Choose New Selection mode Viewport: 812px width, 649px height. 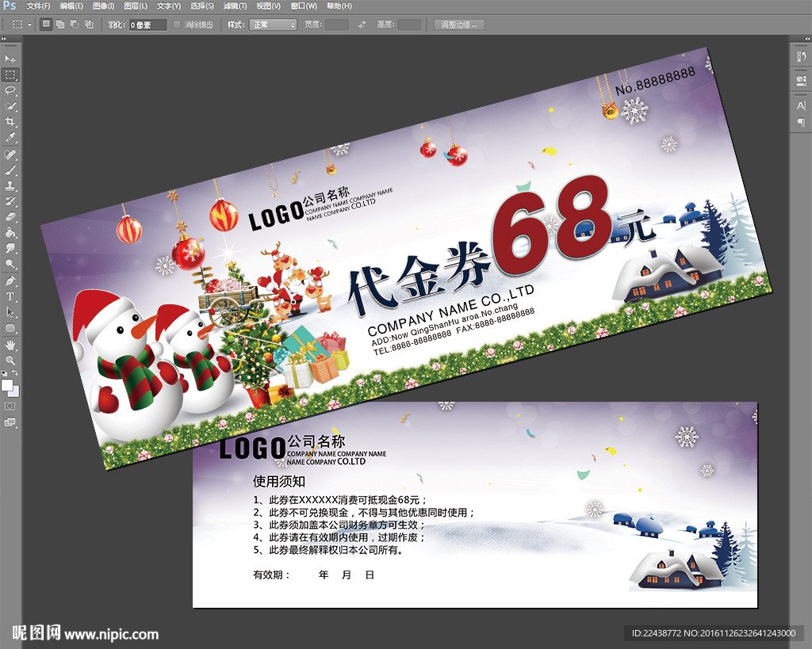pos(46,25)
